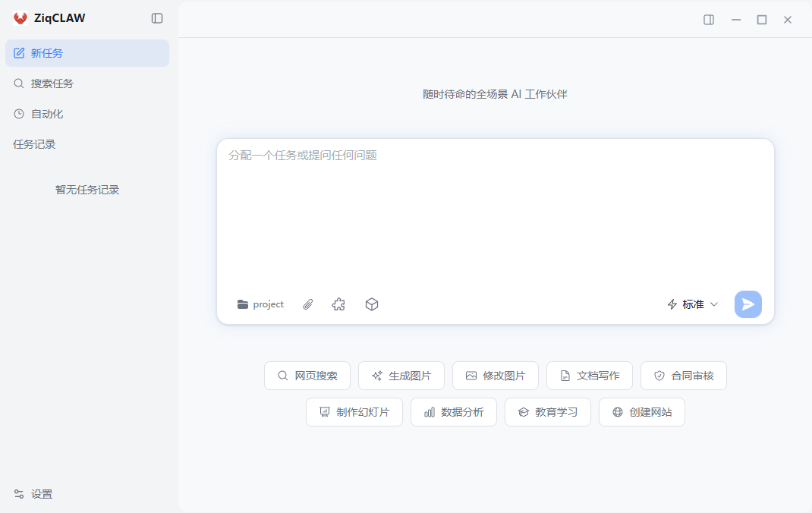Click the 3D box icon in the input bar
Viewport: 812px width, 513px height.
coord(372,304)
